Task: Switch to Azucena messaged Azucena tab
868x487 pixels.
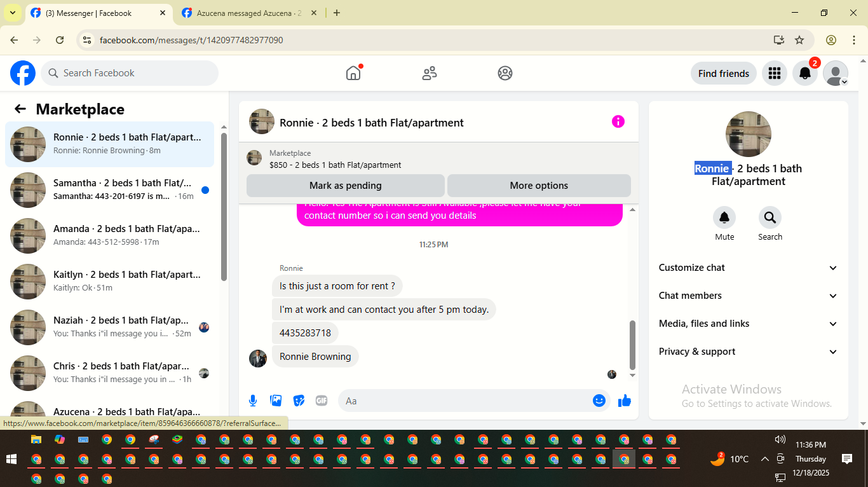Action: 249,13
